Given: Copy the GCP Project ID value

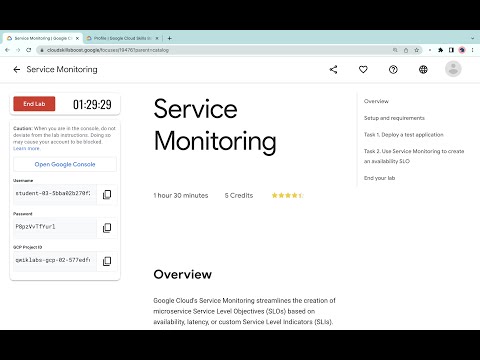Looking at the screenshot, I should click(107, 261).
